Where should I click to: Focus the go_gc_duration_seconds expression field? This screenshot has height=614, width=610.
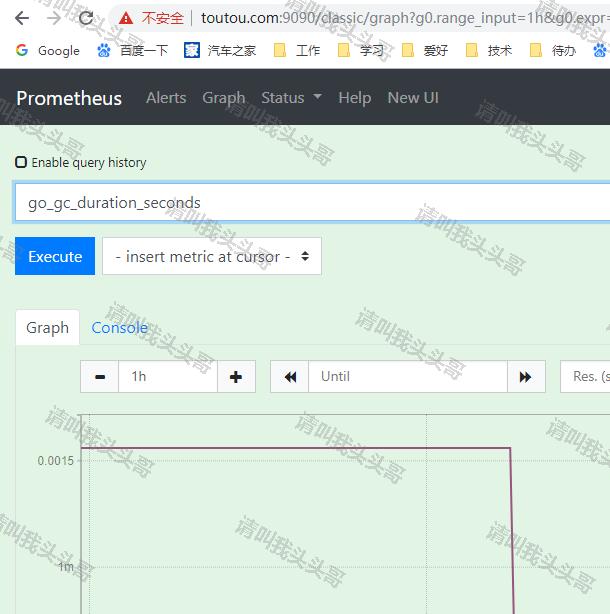coord(312,202)
